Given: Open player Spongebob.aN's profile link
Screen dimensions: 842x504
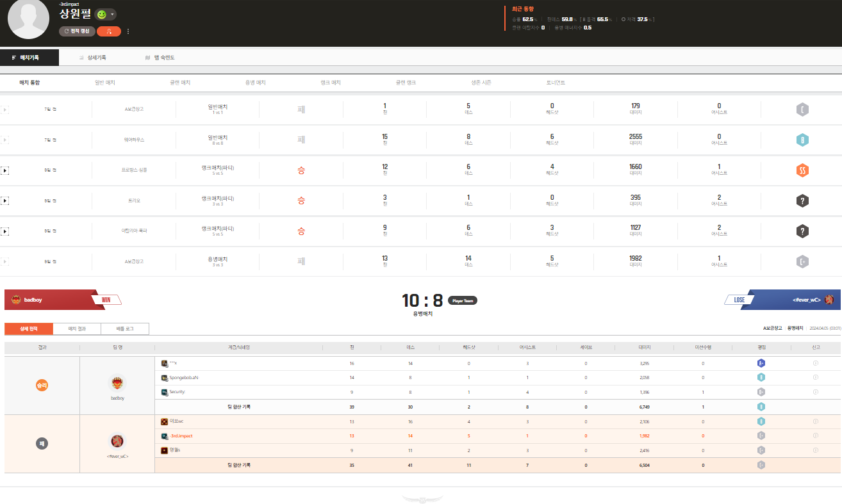Looking at the screenshot, I should click(x=183, y=378).
